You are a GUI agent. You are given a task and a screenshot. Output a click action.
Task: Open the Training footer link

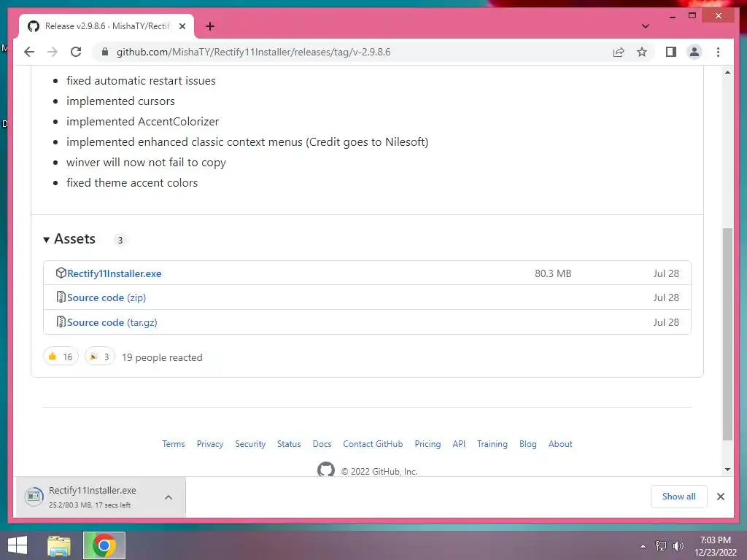coord(492,444)
